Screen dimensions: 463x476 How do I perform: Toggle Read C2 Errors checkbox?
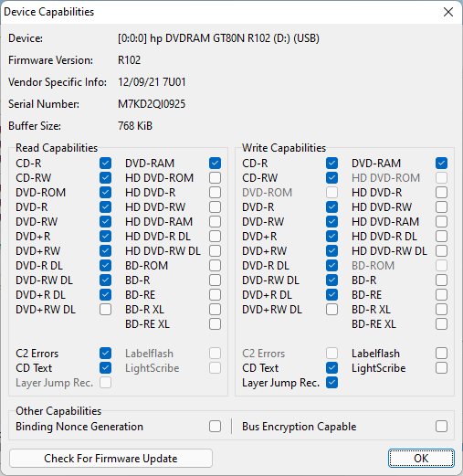(105, 353)
